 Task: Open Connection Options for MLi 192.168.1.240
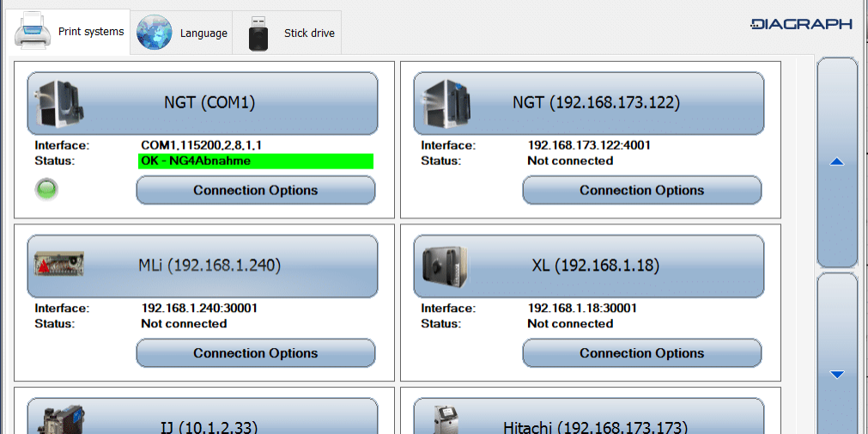pyautogui.click(x=256, y=353)
